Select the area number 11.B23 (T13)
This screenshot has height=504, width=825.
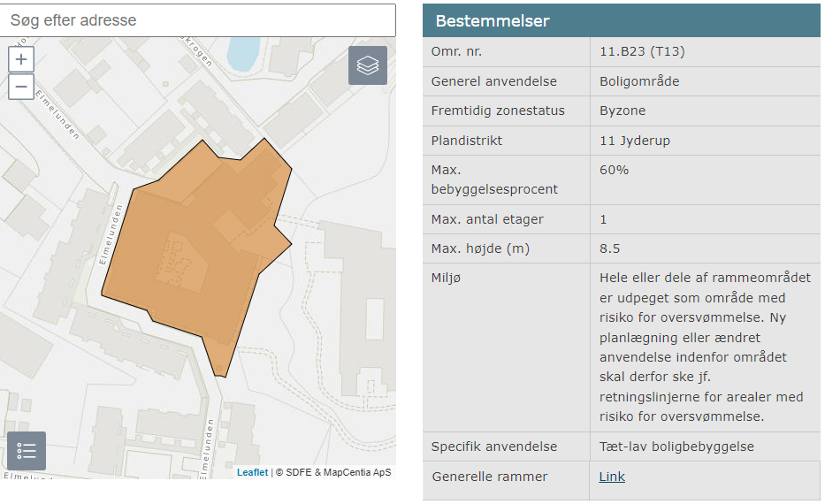pos(642,51)
